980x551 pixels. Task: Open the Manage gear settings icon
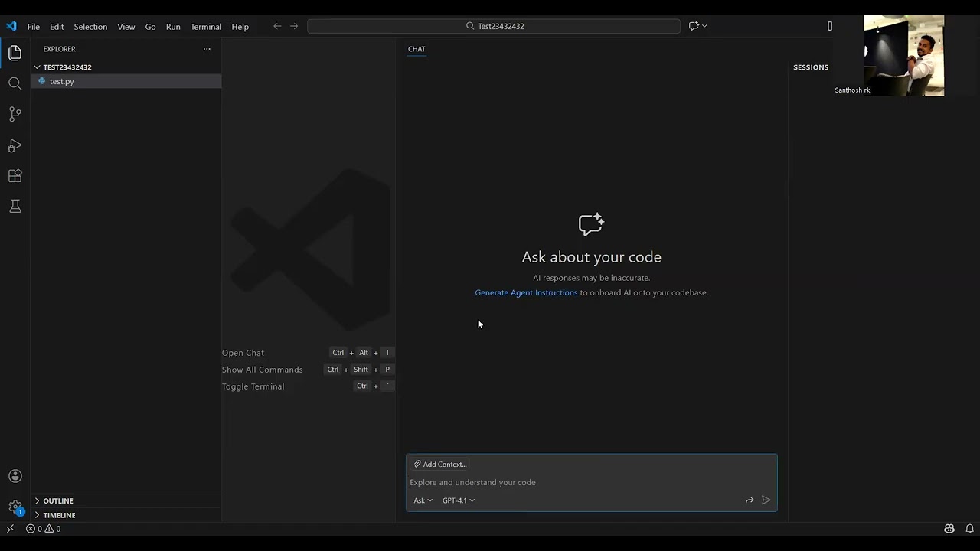click(15, 507)
